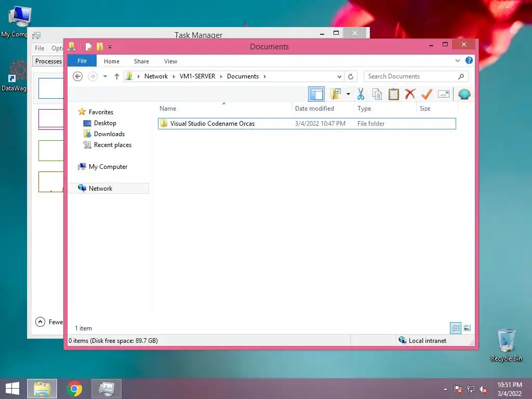Click File Explorer on the taskbar
Image resolution: width=532 pixels, height=399 pixels.
click(x=42, y=389)
